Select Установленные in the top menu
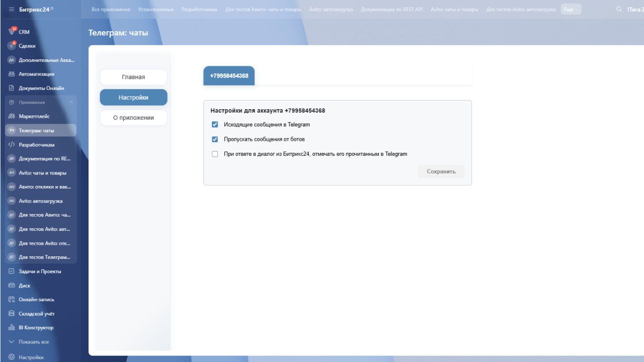 pyautogui.click(x=156, y=10)
